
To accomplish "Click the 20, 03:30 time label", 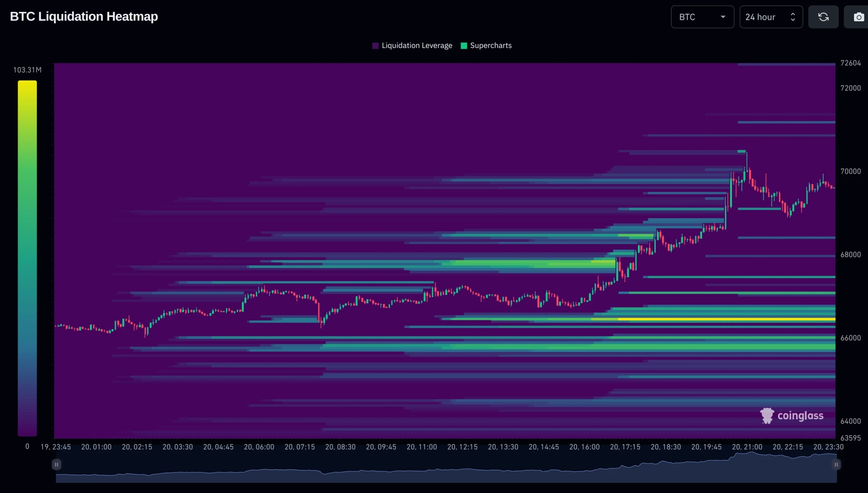I will click(x=178, y=447).
